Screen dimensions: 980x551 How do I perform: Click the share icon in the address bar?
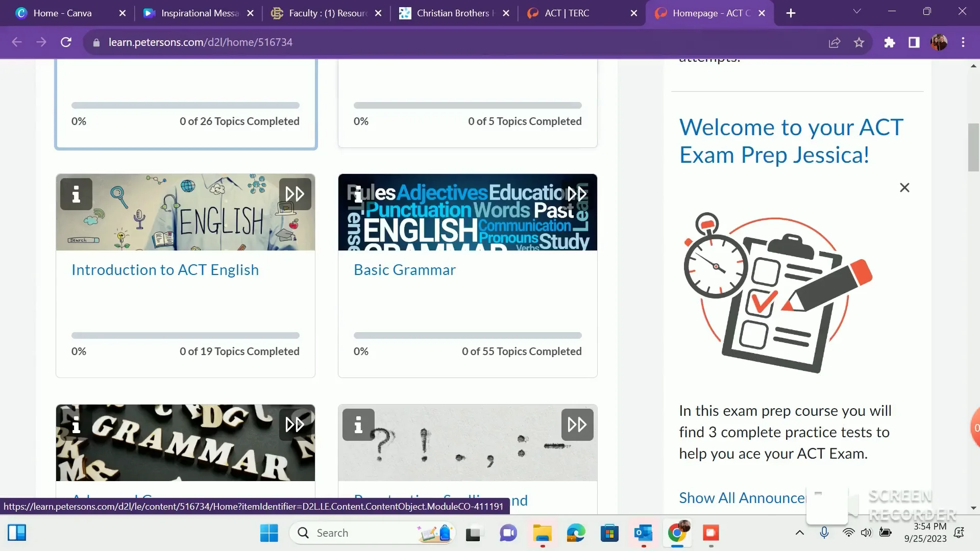834,42
